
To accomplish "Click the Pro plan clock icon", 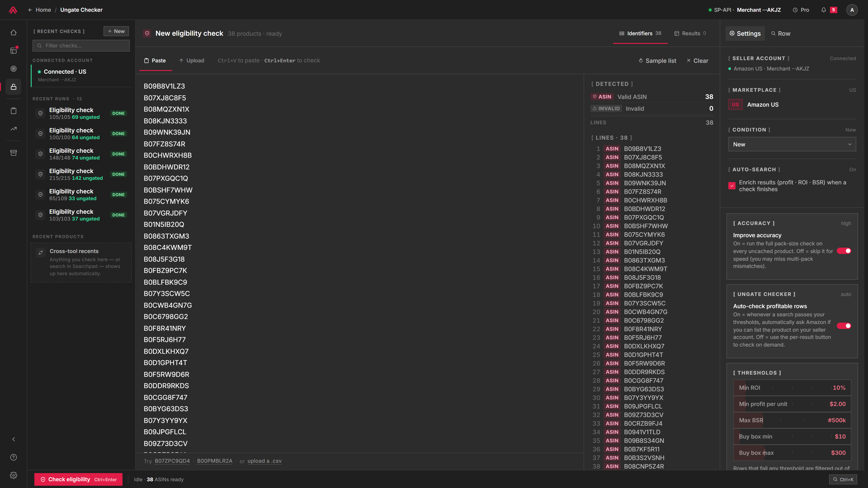I will [x=795, y=10].
